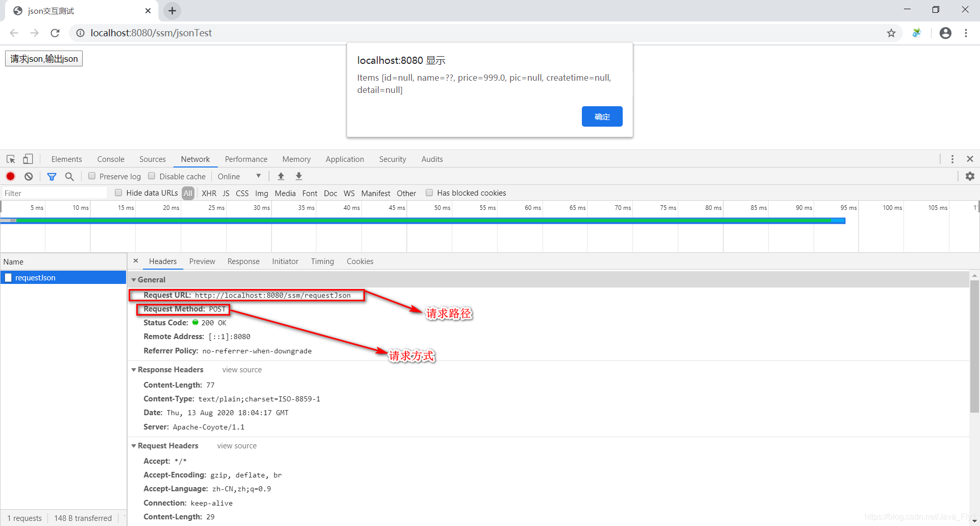The image size is (980, 526).
Task: Check Hide data URLs
Action: (118, 193)
